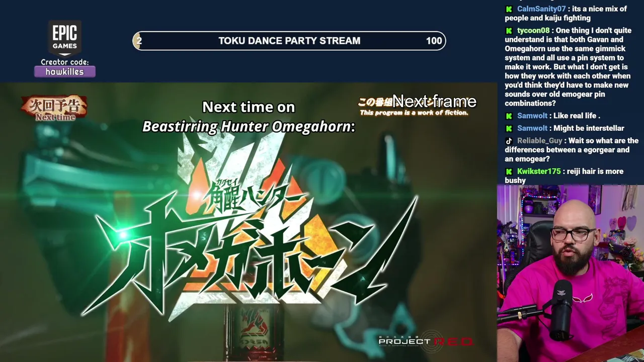Screen dimensions: 644x362
Task: Click the Kick icon beside tycoon08
Action: click(509, 31)
